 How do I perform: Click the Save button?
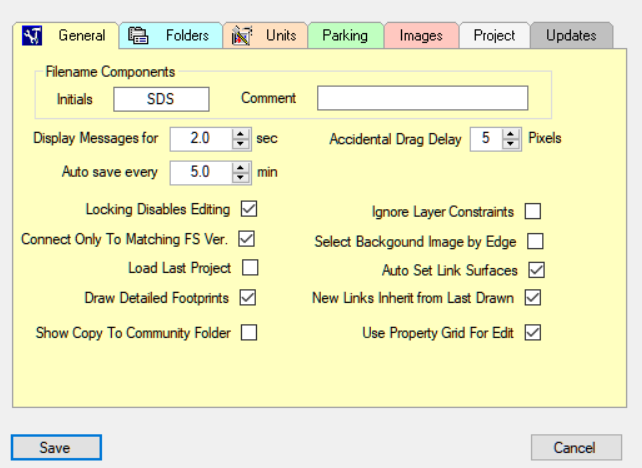coord(56,447)
